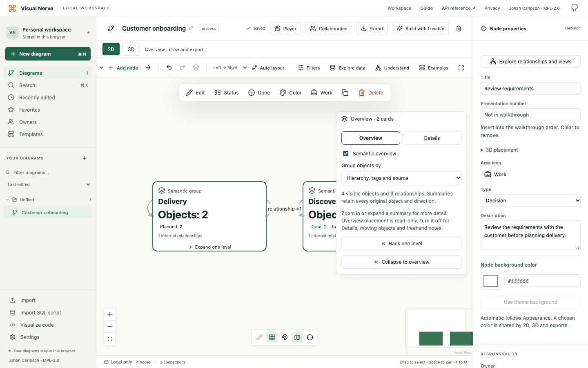Viewport: 588px width, 368px height.
Task: Open Explore relationships and views
Action: [x=530, y=61]
